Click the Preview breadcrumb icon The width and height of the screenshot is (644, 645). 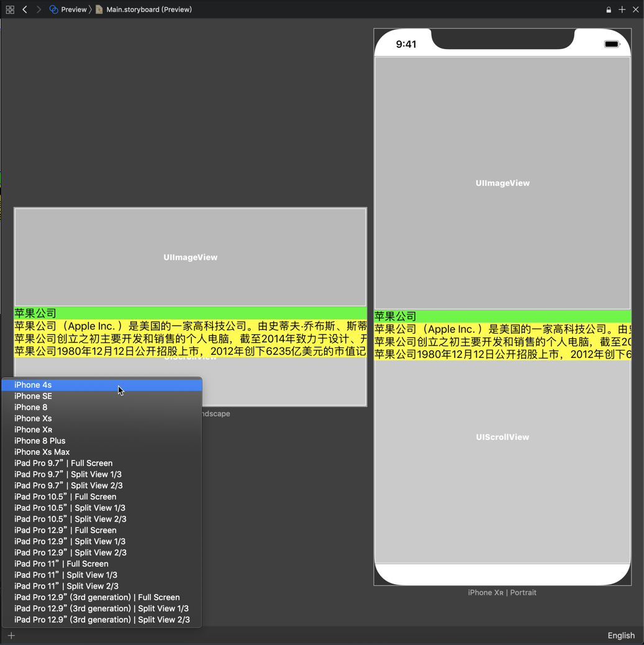(53, 9)
